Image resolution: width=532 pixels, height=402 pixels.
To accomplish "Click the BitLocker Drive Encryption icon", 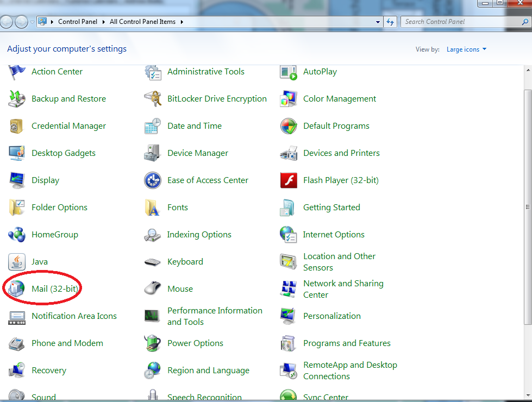I will 153,99.
